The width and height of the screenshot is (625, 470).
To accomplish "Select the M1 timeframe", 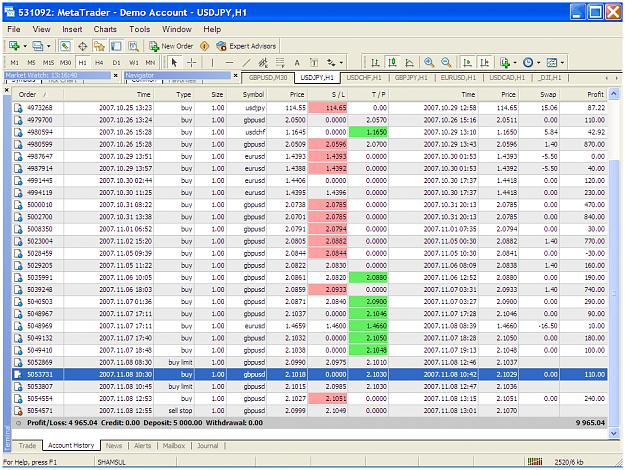I will [15, 63].
